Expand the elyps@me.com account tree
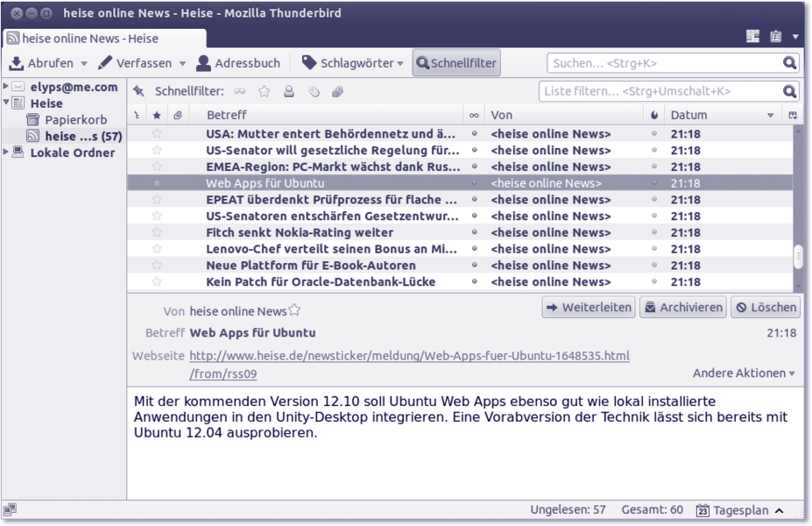812x526 pixels. click(6, 87)
